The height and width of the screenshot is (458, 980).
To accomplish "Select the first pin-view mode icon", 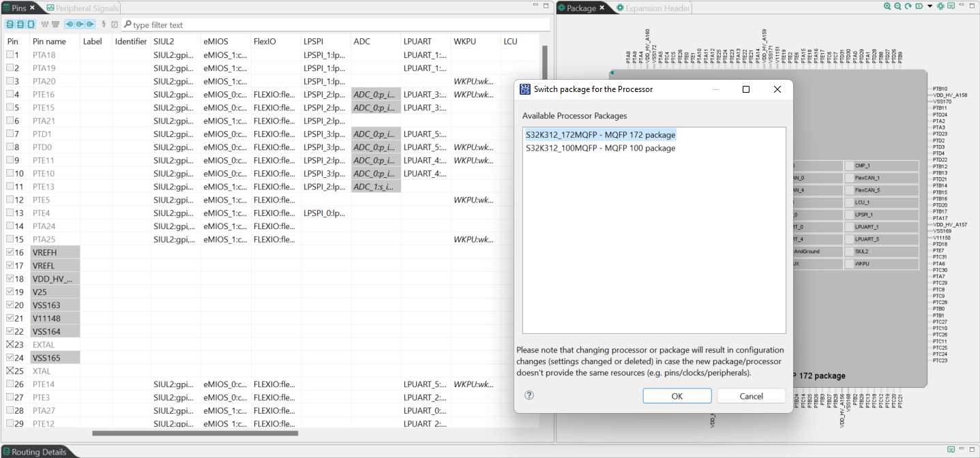I will [9, 24].
